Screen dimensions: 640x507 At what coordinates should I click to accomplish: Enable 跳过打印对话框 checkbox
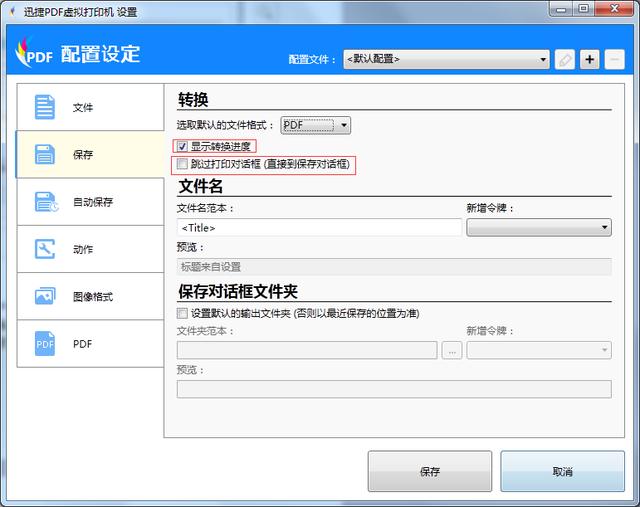[182, 163]
